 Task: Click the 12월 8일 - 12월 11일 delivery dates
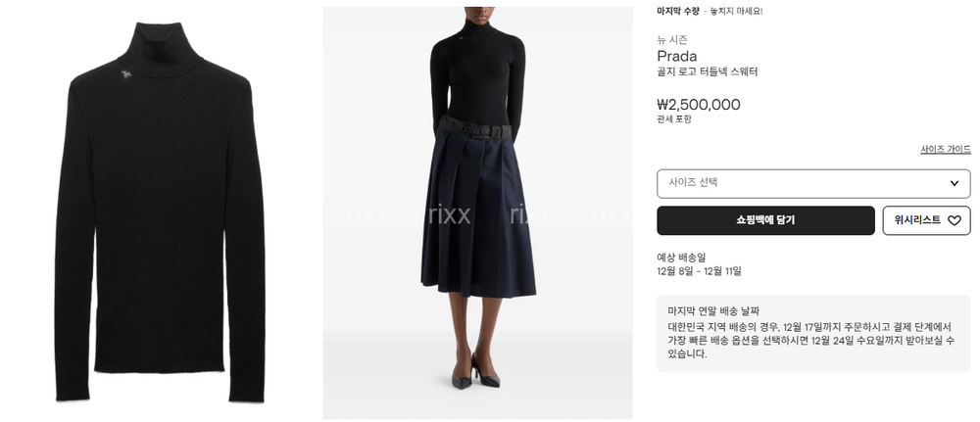(x=699, y=271)
